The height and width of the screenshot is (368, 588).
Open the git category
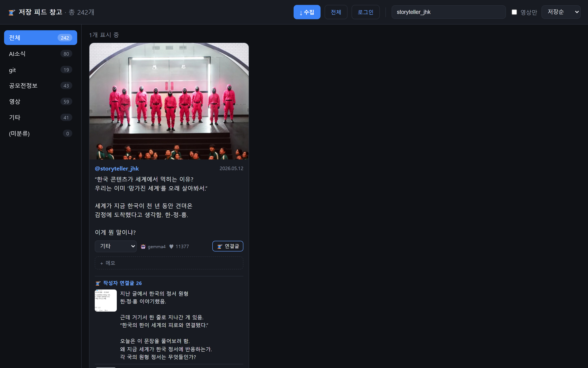[x=41, y=70]
